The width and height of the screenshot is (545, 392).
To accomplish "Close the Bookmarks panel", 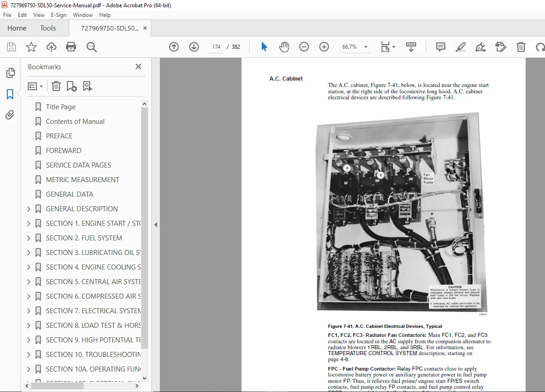I will point(138,66).
